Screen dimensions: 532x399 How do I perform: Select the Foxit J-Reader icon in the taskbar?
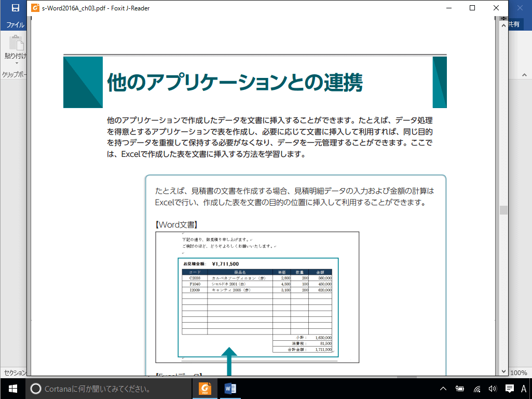coord(204,388)
